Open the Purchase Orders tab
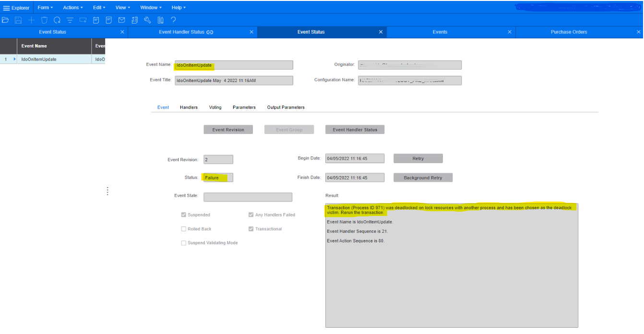The width and height of the screenshot is (644, 334). [x=569, y=32]
